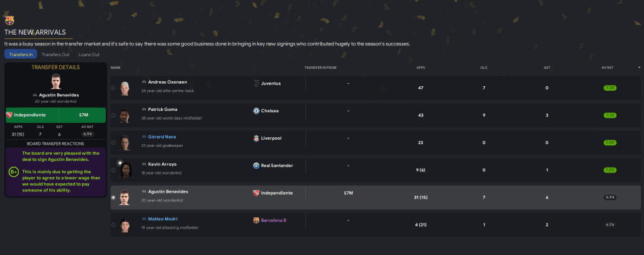Sort table by the APPS column header

(421, 67)
